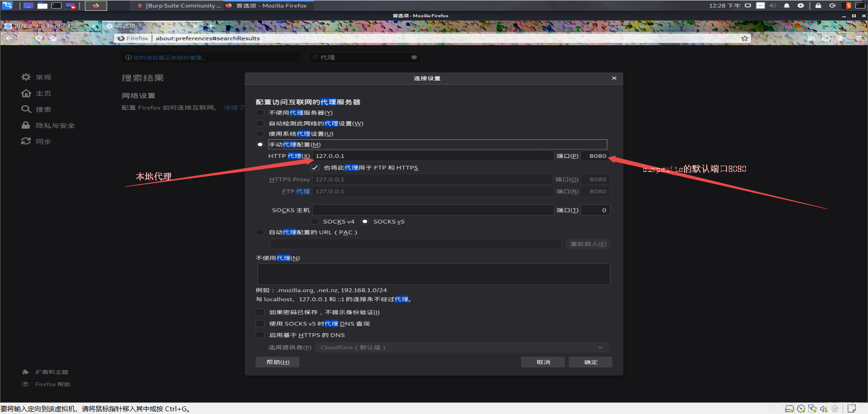868x414 pixels.
Task: Open notifications bell in top panel
Action: point(787,5)
